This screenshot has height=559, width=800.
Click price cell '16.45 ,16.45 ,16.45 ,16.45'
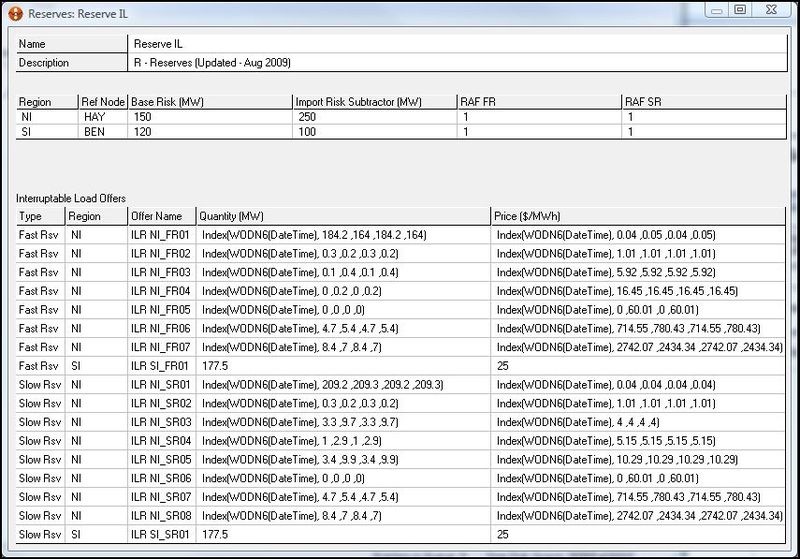click(x=638, y=291)
